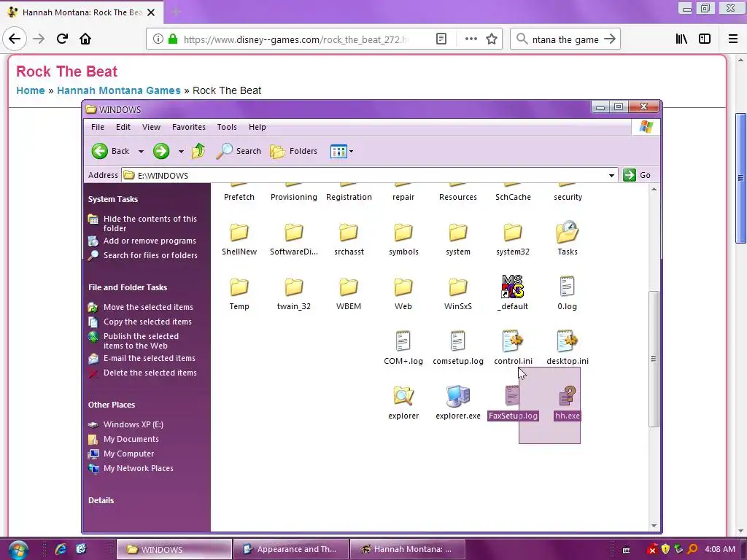
Task: Click E-mail the selected items
Action: coord(142,358)
